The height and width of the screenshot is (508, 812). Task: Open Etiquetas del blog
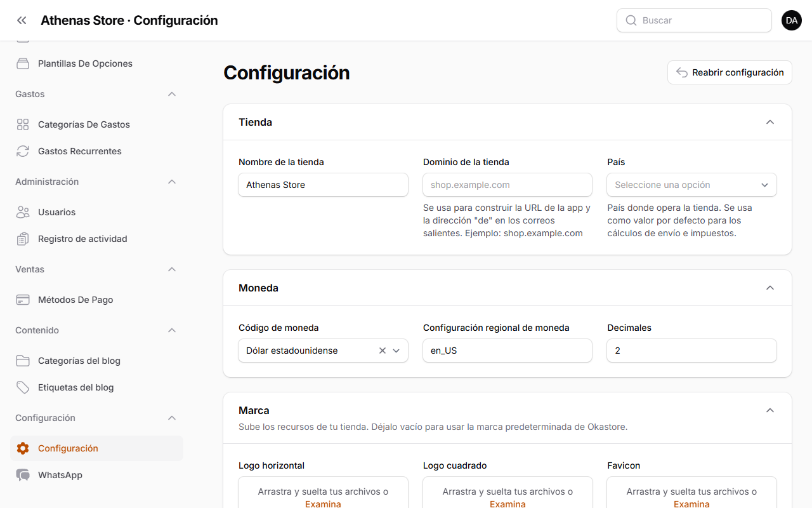click(x=96, y=387)
